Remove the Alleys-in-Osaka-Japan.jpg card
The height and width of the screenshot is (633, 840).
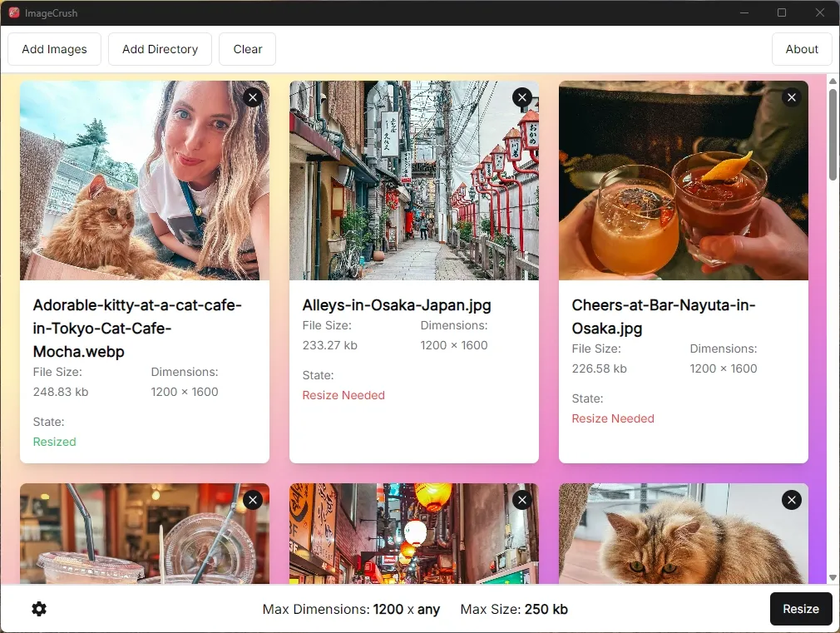pos(522,97)
